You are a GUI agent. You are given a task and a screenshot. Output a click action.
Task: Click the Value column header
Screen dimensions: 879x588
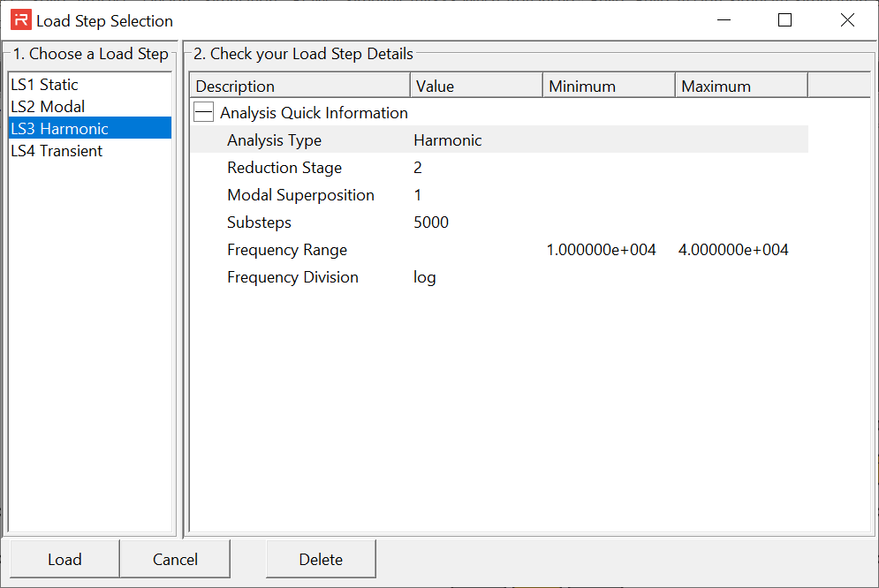click(477, 86)
